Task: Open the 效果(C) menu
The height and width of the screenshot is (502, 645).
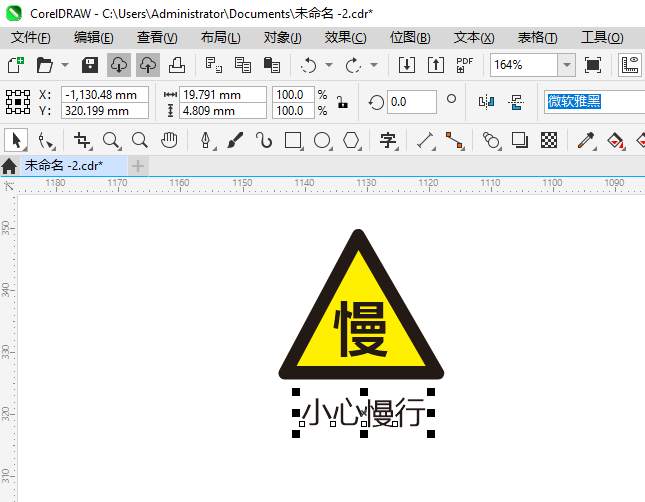Action: pyautogui.click(x=345, y=38)
